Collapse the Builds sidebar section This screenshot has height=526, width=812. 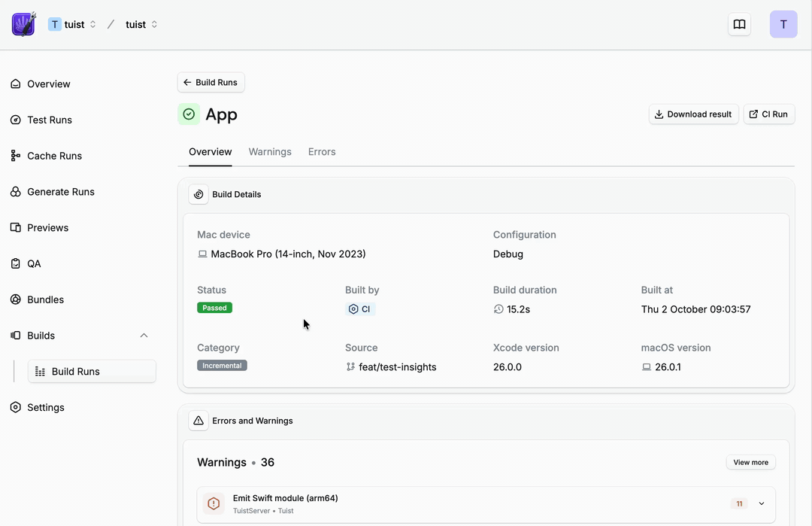click(x=144, y=336)
